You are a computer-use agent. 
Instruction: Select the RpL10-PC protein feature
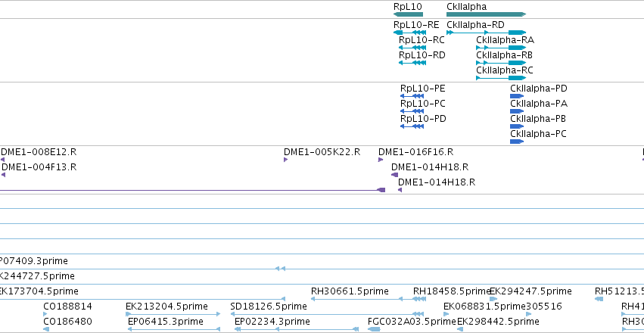[x=412, y=111]
